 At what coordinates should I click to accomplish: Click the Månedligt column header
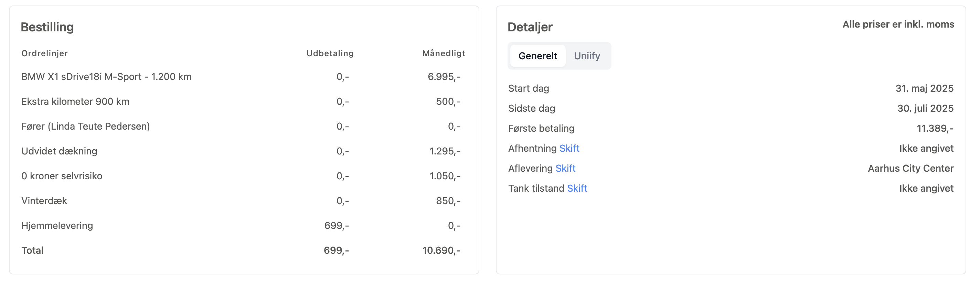(x=444, y=53)
